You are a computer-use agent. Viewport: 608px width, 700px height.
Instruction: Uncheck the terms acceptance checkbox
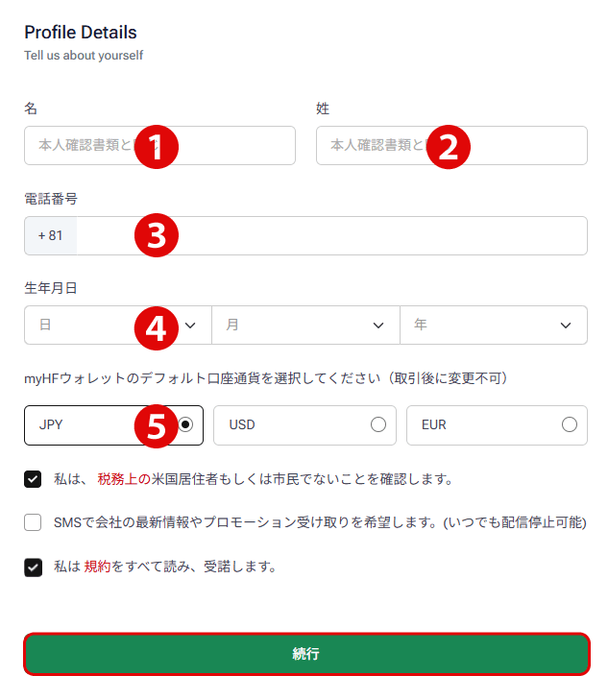point(34,567)
